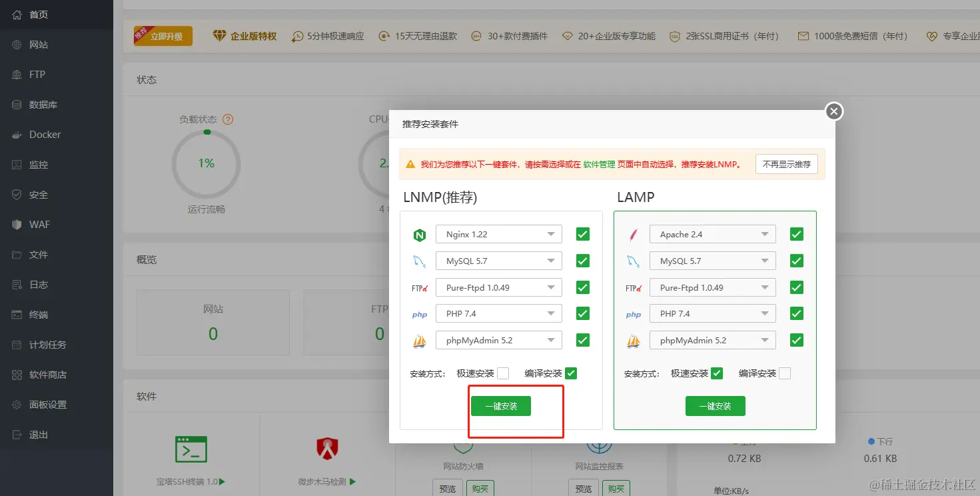980x496 pixels.
Task: Open Docker in the sidebar menu
Action: pos(57,135)
